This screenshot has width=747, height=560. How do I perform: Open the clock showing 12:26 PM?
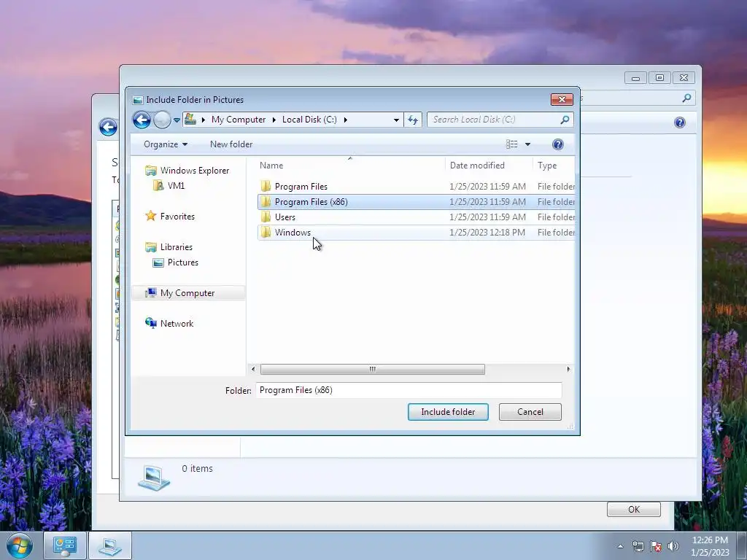pos(710,546)
